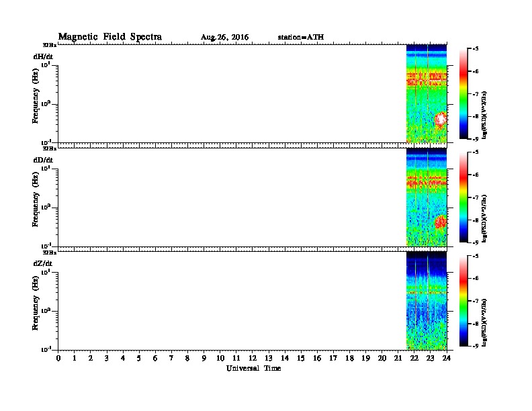Click the "-9" tick on dH/dt color bar
The image size is (532, 411).
(x=476, y=139)
